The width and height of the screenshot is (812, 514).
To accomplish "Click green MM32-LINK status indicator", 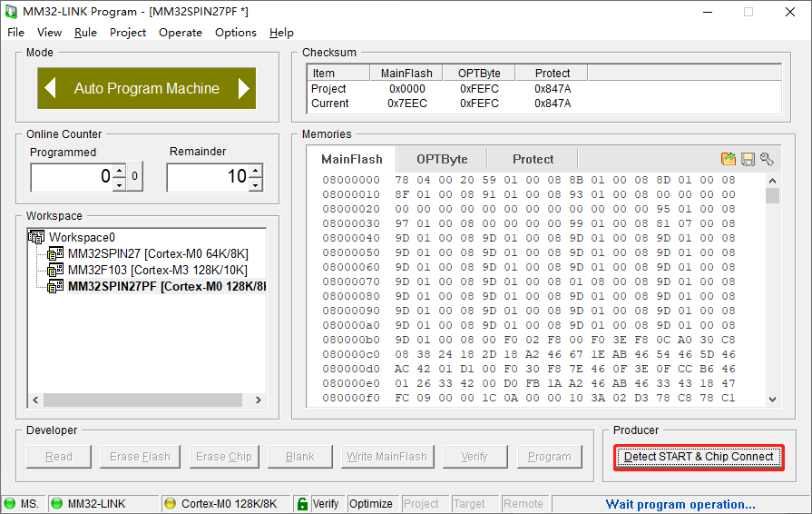I will [57, 503].
